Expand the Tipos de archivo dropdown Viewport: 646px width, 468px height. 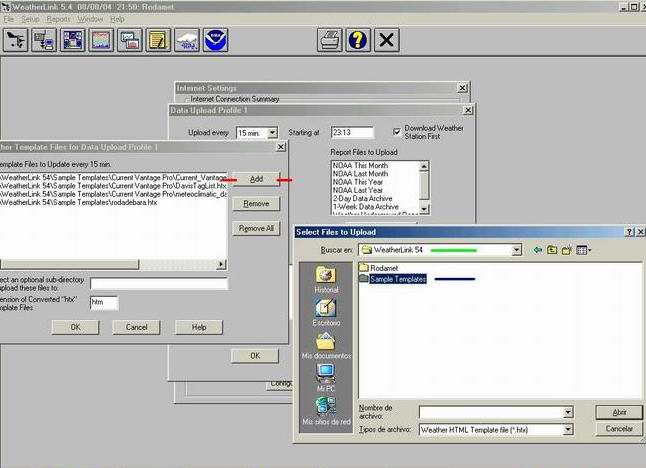click(568, 430)
